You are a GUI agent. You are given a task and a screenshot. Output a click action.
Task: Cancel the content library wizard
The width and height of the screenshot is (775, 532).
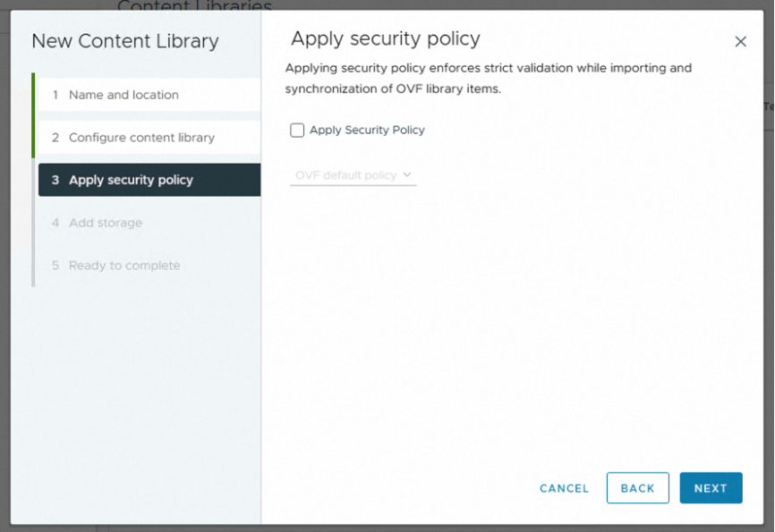[564, 488]
